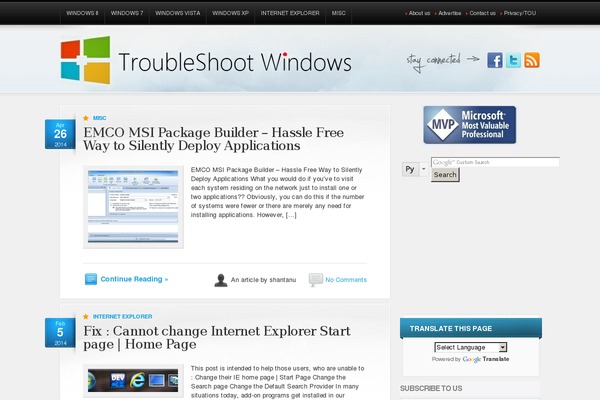Click the SUBSCRIBE TO US heading
600x400 pixels.
click(x=431, y=388)
